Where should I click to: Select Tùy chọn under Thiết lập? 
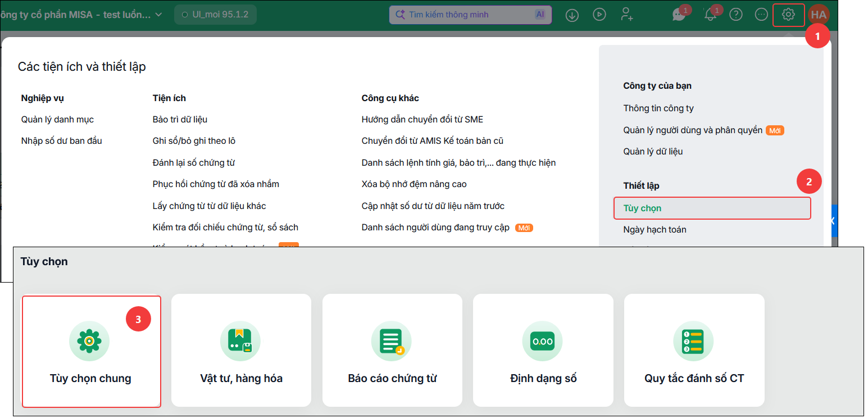(712, 208)
